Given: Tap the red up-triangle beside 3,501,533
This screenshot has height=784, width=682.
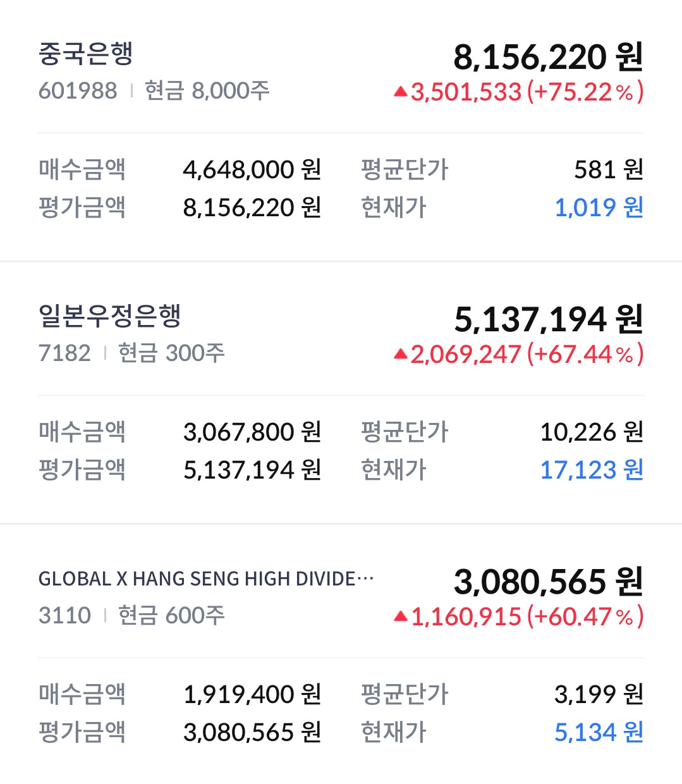Looking at the screenshot, I should 400,92.
